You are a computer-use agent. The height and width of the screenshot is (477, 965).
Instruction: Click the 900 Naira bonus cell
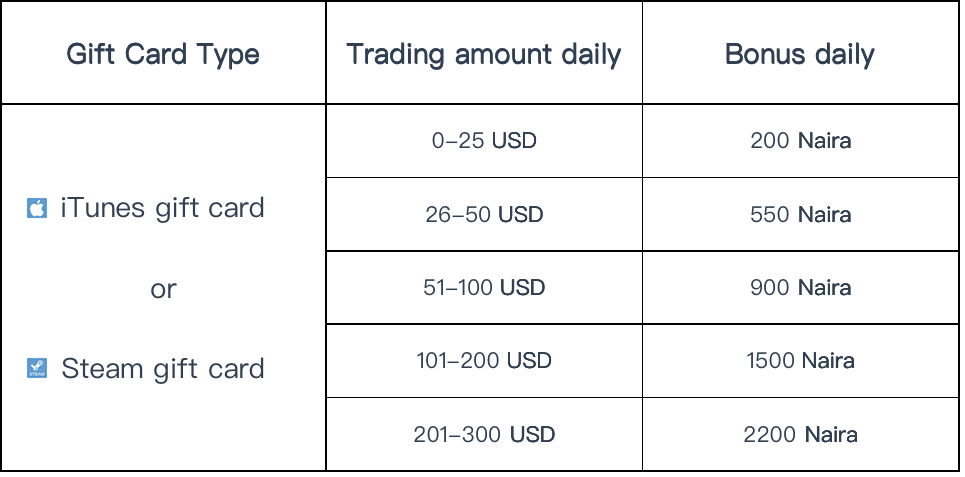(800, 287)
